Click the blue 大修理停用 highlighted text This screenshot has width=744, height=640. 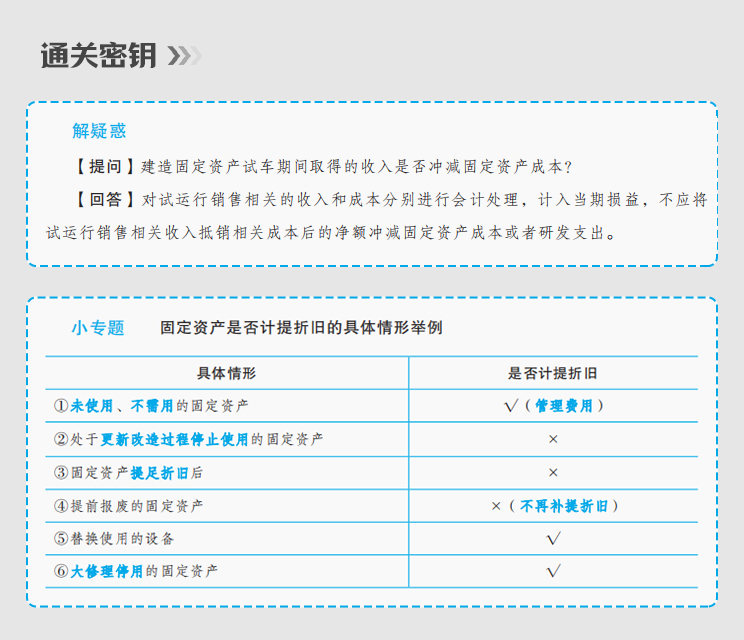pyautogui.click(x=107, y=572)
